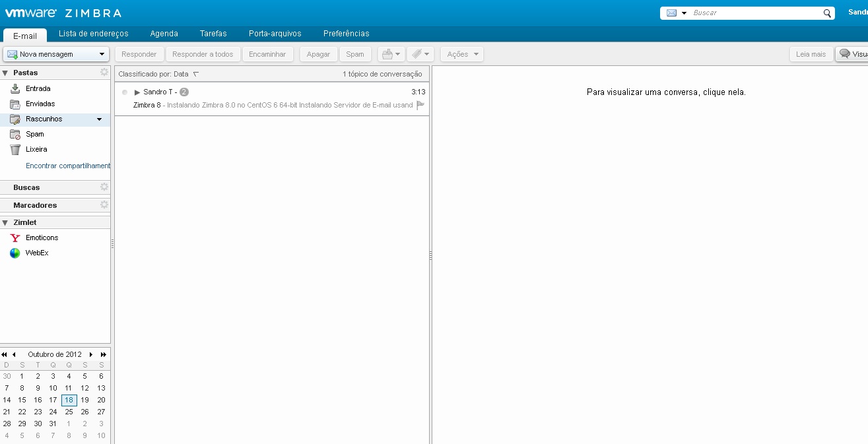The image size is (868, 444).
Task: Toggle read status dot for Sandro T message
Action: click(125, 92)
